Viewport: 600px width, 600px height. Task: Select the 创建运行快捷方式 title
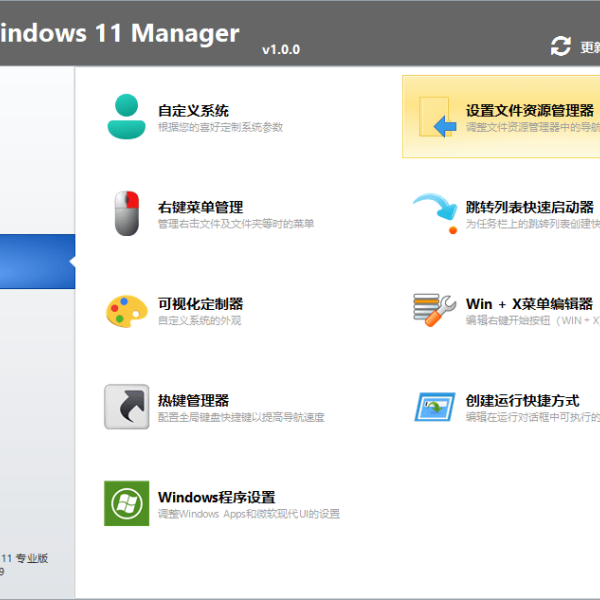(x=522, y=401)
